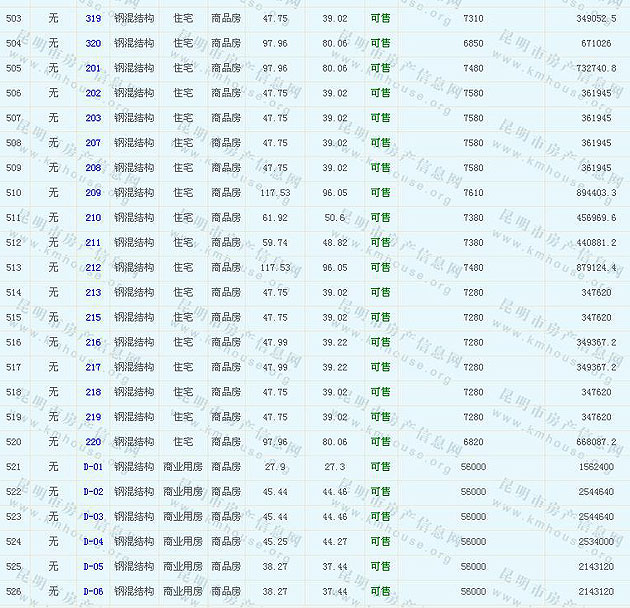Viewport: 630px width, 608px height.
Task: Open unit D-06 link
Action: tap(93, 592)
